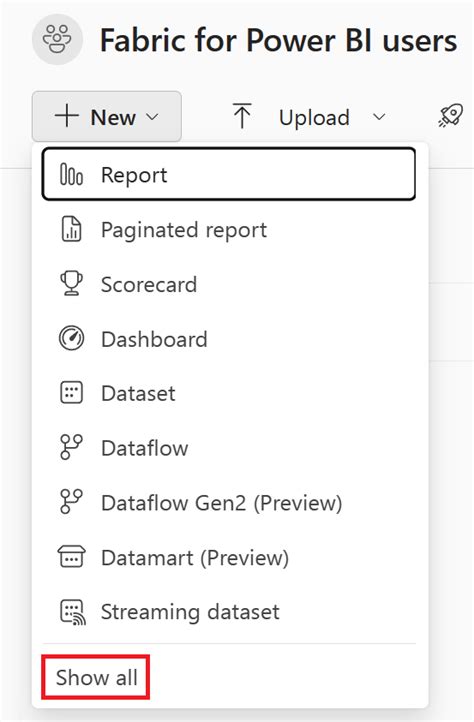The width and height of the screenshot is (474, 722).
Task: Click the Datamart store icon
Action: (x=71, y=557)
